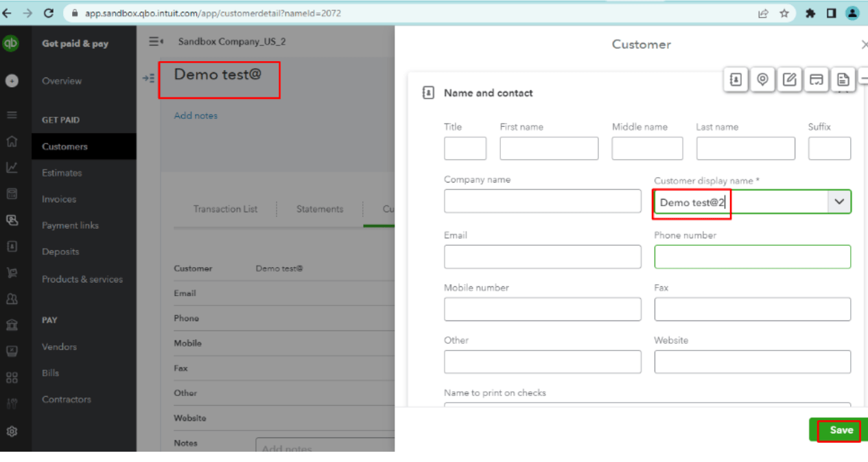Bookmark this page with star icon
Image resolution: width=868 pixels, height=462 pixels.
pos(784,13)
